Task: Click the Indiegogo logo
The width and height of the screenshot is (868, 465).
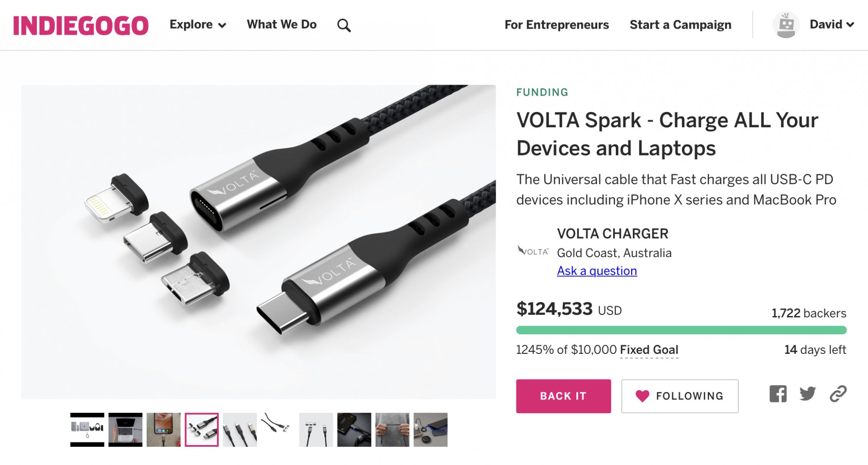Action: [81, 26]
